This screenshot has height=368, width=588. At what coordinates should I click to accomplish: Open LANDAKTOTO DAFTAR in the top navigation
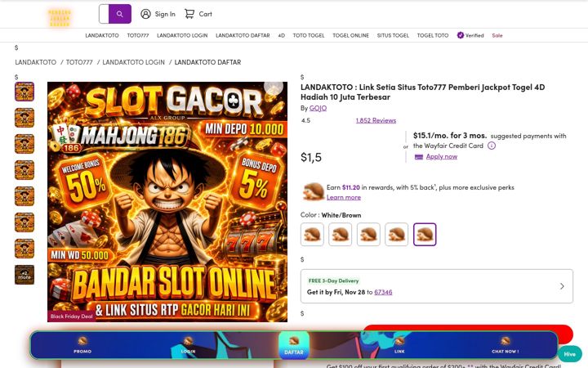pos(243,35)
